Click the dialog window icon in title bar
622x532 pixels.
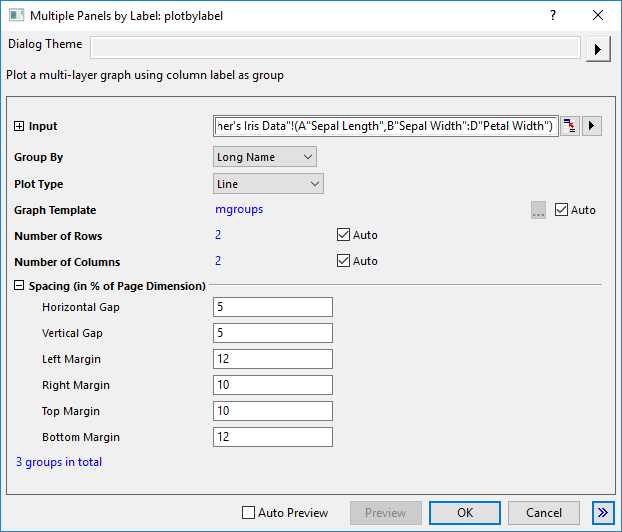click(16, 16)
